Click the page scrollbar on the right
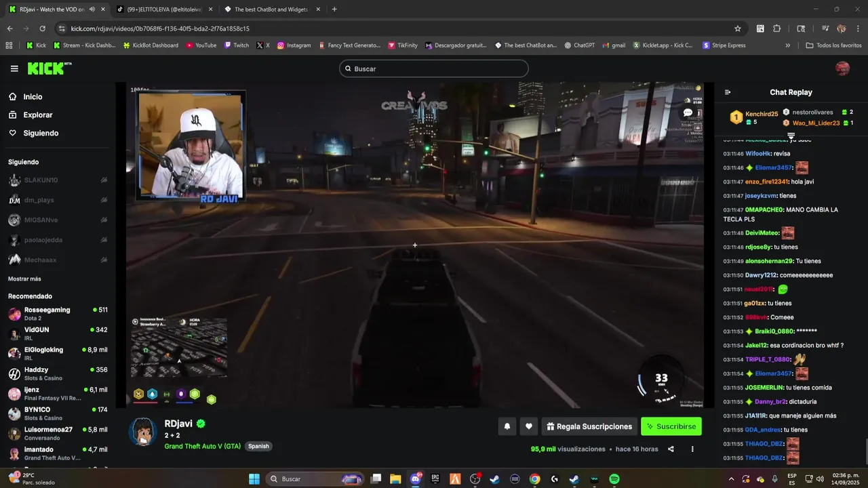This screenshot has height=488, width=868. (865, 450)
